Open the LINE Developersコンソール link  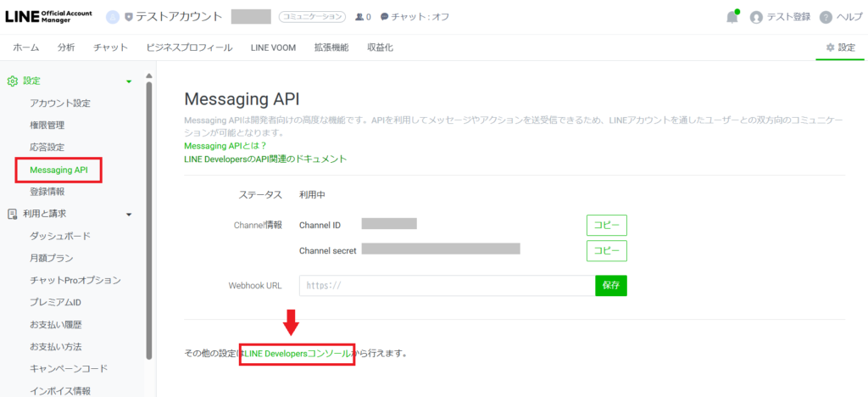click(296, 352)
